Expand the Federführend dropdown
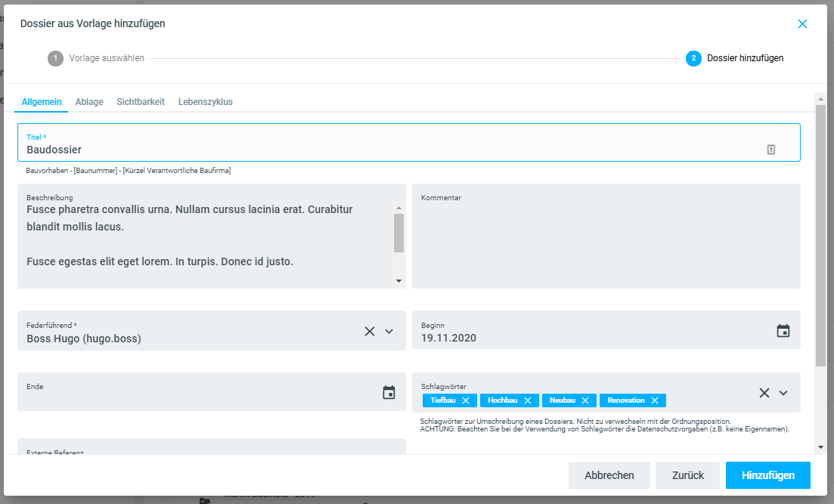Image resolution: width=834 pixels, height=504 pixels. point(389,331)
